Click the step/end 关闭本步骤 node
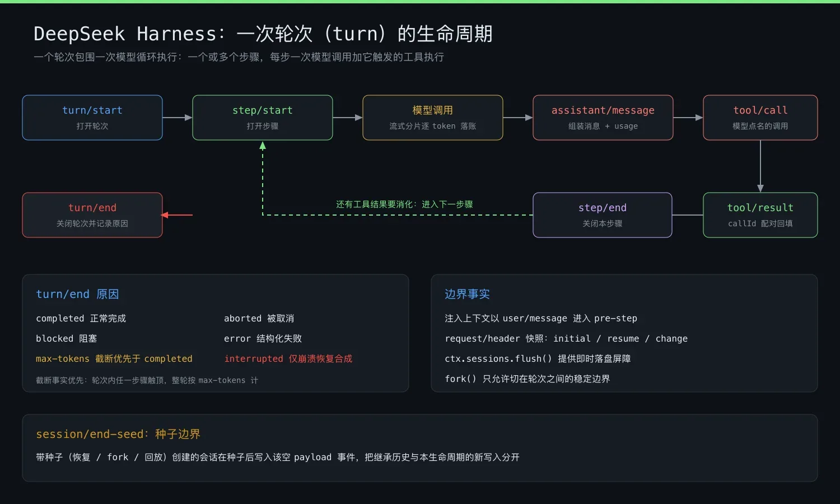 (x=603, y=215)
